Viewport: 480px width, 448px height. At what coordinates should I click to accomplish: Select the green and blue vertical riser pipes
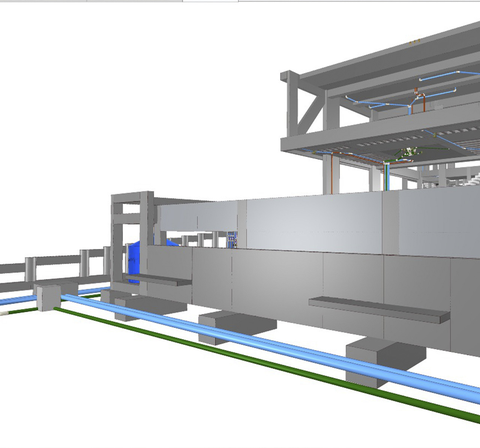[x=387, y=177]
